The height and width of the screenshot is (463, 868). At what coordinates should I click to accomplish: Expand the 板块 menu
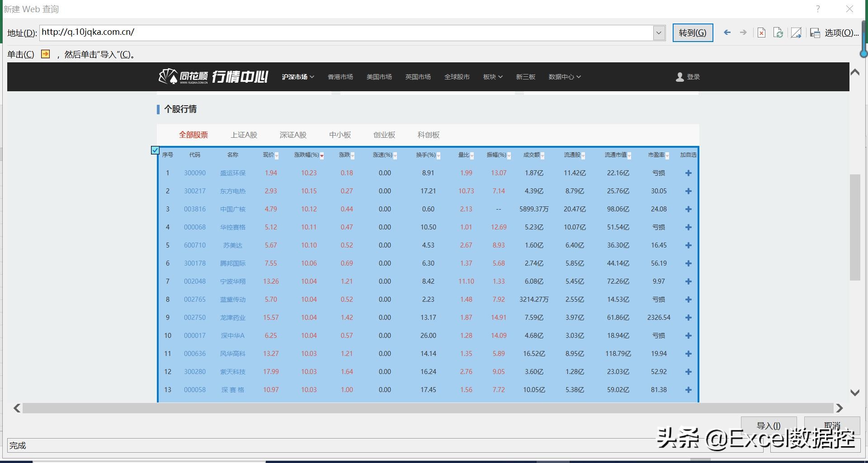(493, 77)
